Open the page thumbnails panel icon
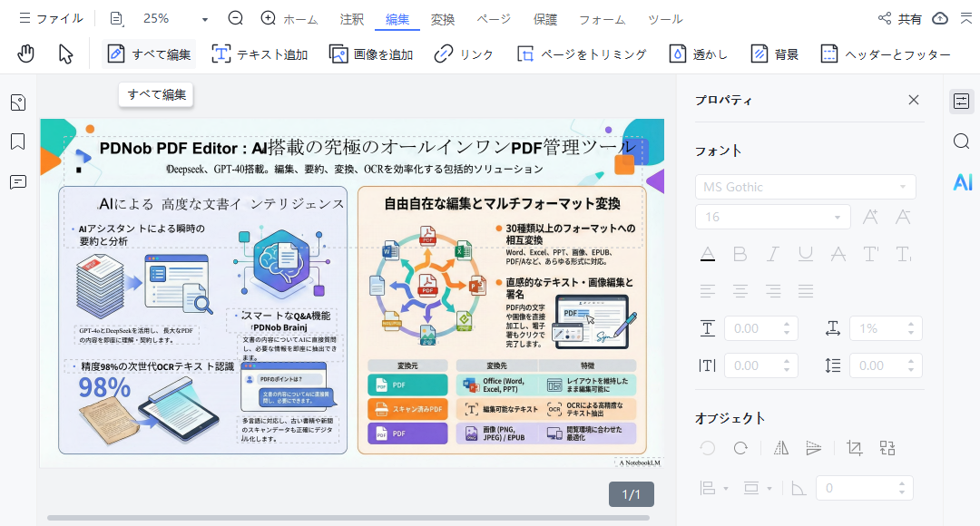The image size is (980, 526). click(17, 102)
